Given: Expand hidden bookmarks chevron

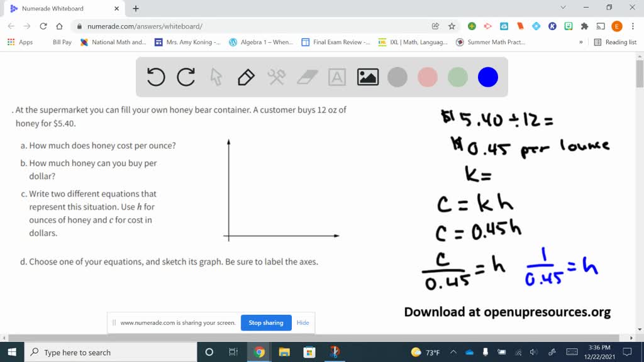Looking at the screenshot, I should (580, 42).
